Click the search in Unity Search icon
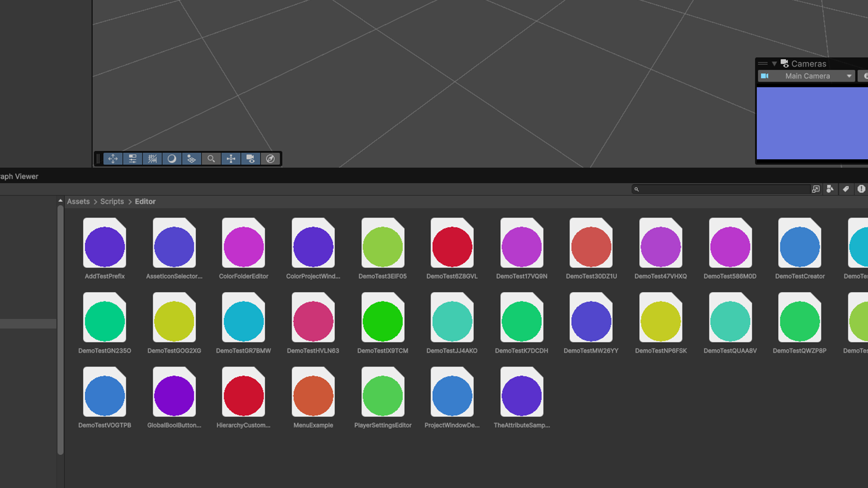 click(x=815, y=189)
